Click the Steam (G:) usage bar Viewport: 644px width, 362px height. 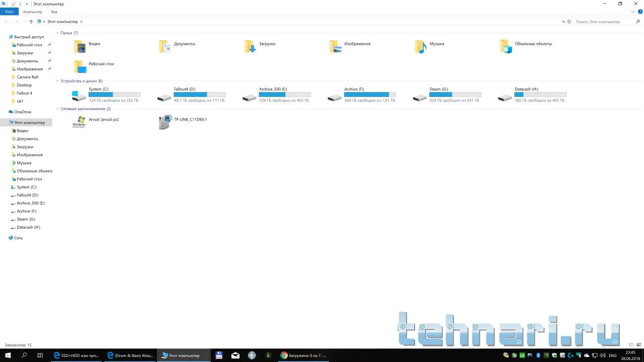click(x=455, y=95)
